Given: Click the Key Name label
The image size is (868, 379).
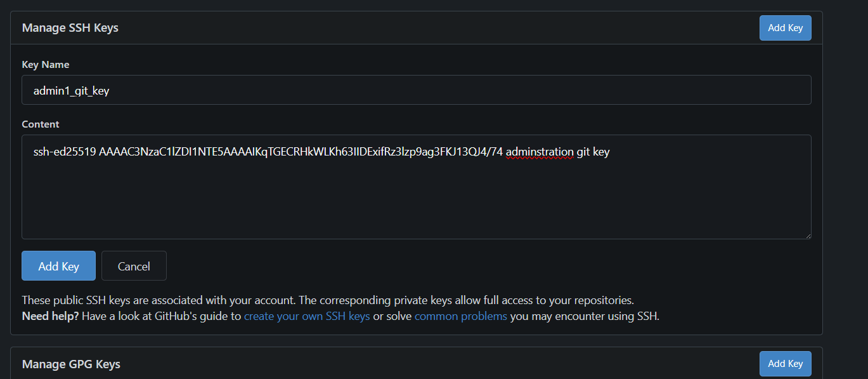Looking at the screenshot, I should [x=46, y=65].
